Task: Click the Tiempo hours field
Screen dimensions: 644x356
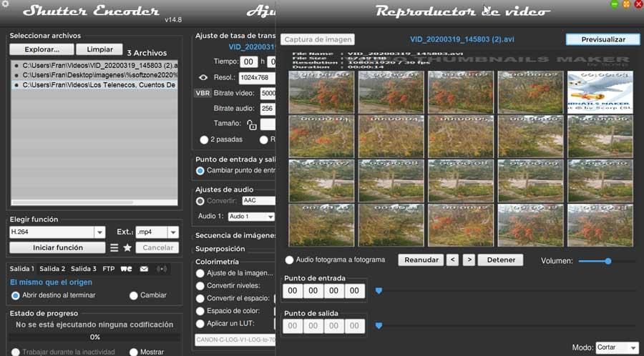Action: pos(248,62)
